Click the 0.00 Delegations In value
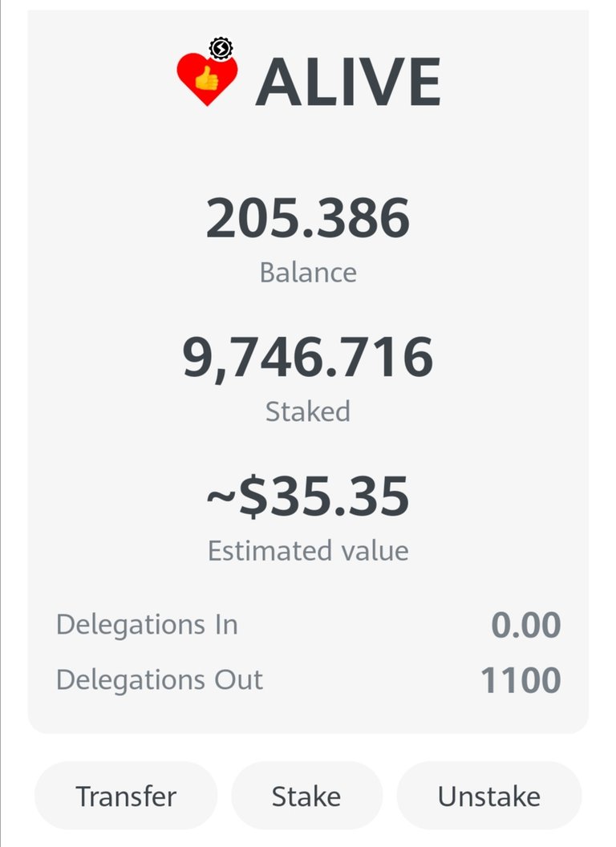Viewport: 616px width, 847px height. tap(525, 626)
